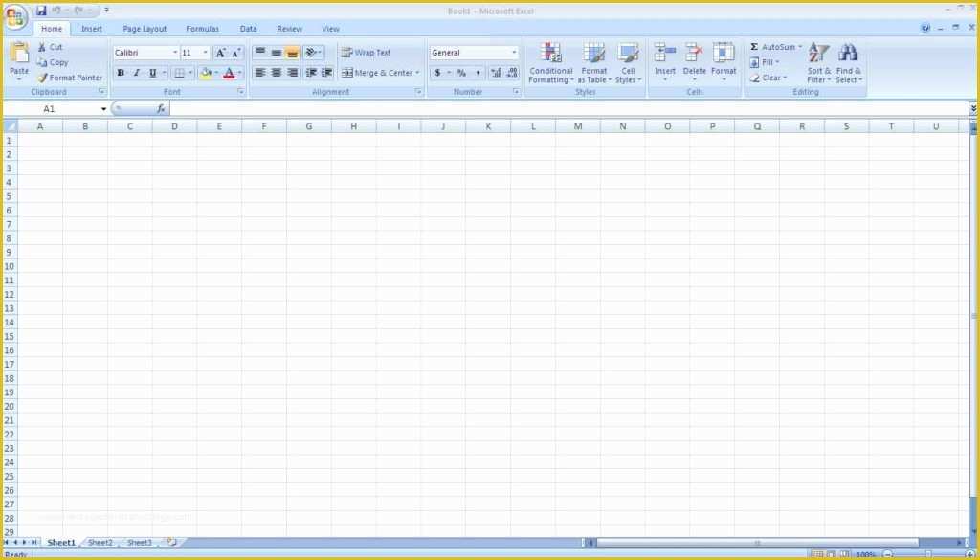Apply Percent Style format
980x560 pixels.
click(461, 73)
